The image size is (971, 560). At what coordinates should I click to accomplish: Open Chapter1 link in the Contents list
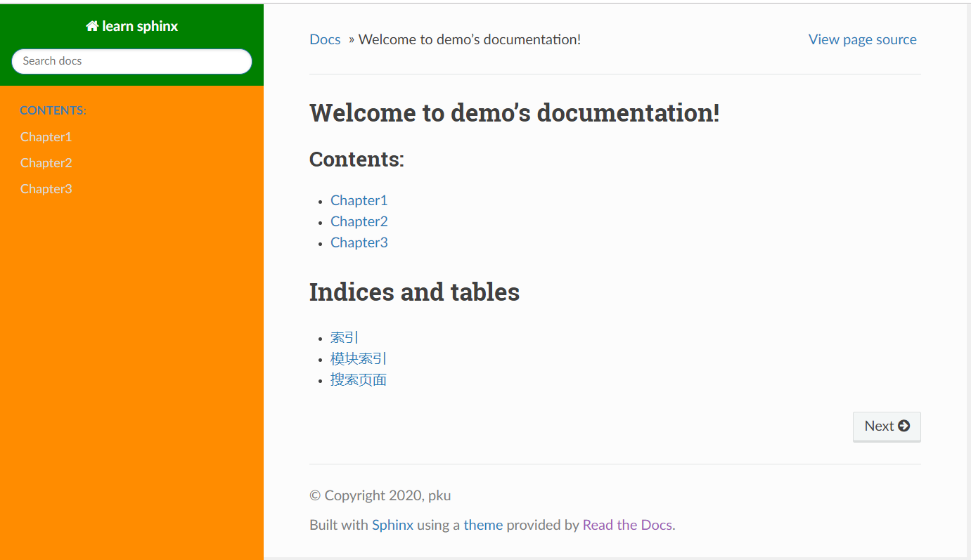click(359, 200)
